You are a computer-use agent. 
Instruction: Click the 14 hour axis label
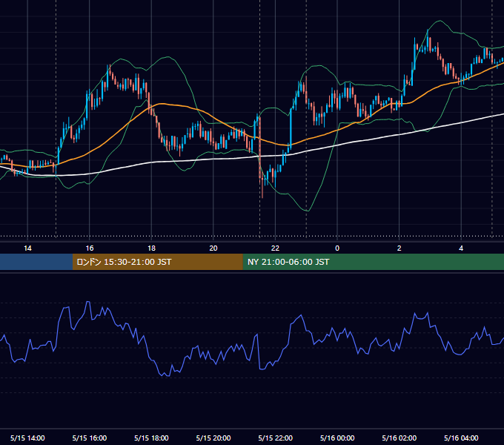27,248
